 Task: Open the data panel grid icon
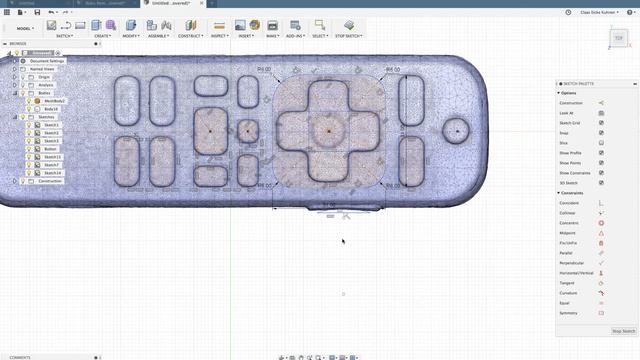pyautogui.click(x=7, y=12)
